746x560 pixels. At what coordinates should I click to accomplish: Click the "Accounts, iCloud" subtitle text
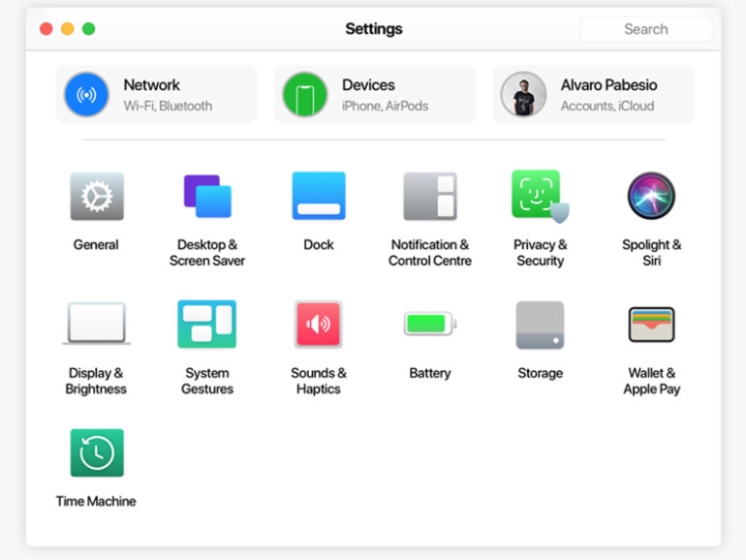click(607, 106)
